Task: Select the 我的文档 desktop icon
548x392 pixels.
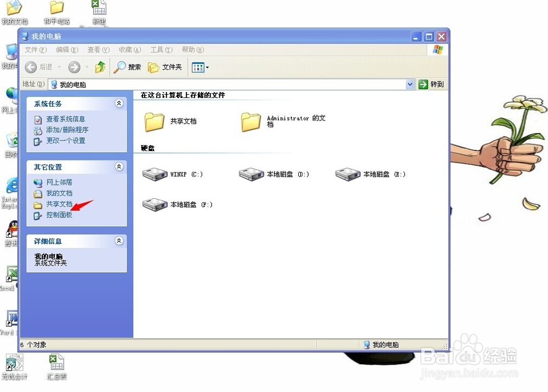Action: coord(15,12)
